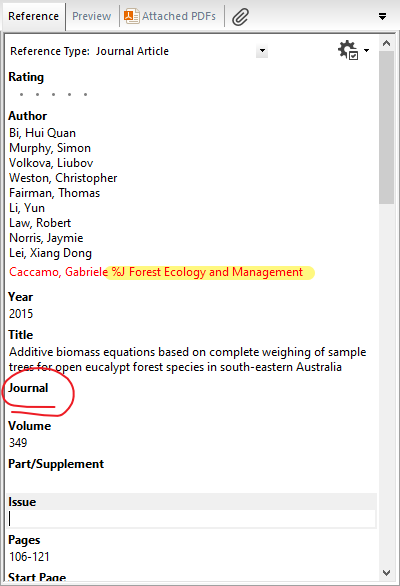Click the vertical scrollbar thumb
This screenshot has width=400, height=586.
(387, 127)
